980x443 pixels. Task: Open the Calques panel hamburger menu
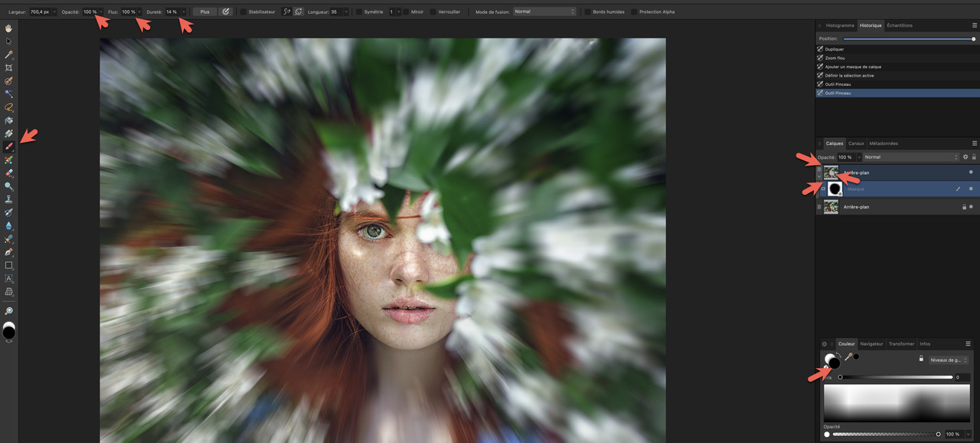974,143
